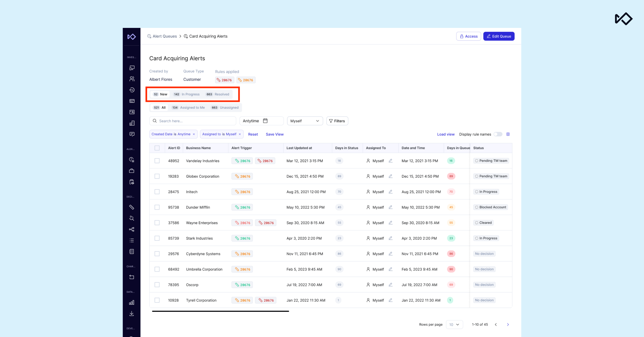
Task: Toggle Display rule names switch
Action: tap(498, 134)
